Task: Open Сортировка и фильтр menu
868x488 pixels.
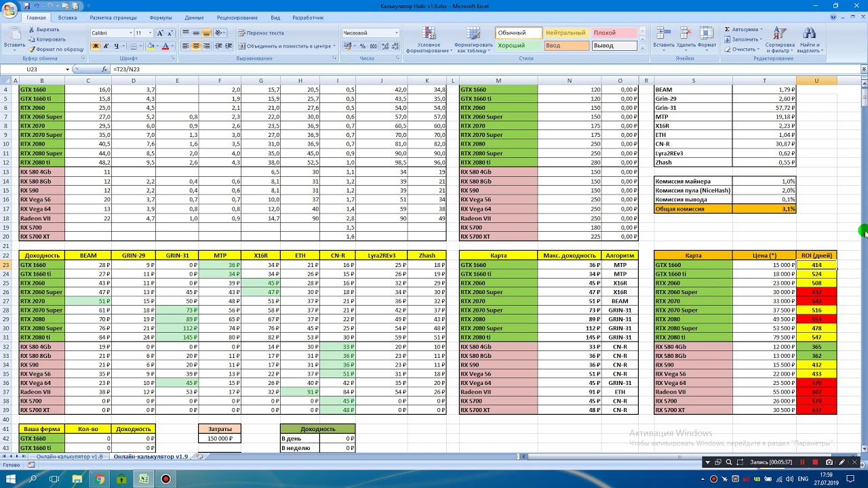Action: click(x=780, y=40)
